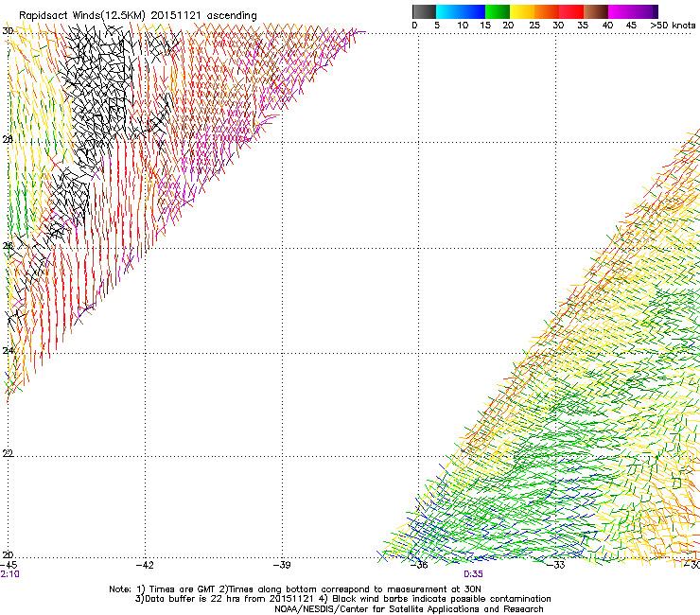Image resolution: width=700 pixels, height=615 pixels.
Task: Click the note line '3)Data buffer is 22 hrs'
Action: (x=342, y=599)
